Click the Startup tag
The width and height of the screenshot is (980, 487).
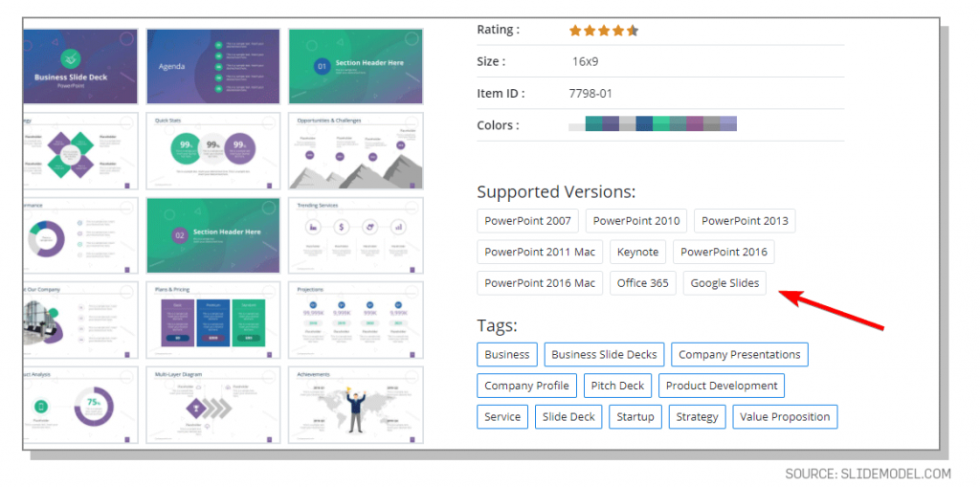635,417
